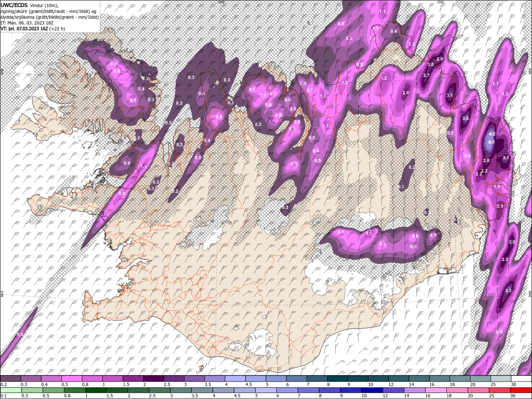Click the UWC/ECDS title in the header
Screen dimensions: 532x399
pos(14,5)
